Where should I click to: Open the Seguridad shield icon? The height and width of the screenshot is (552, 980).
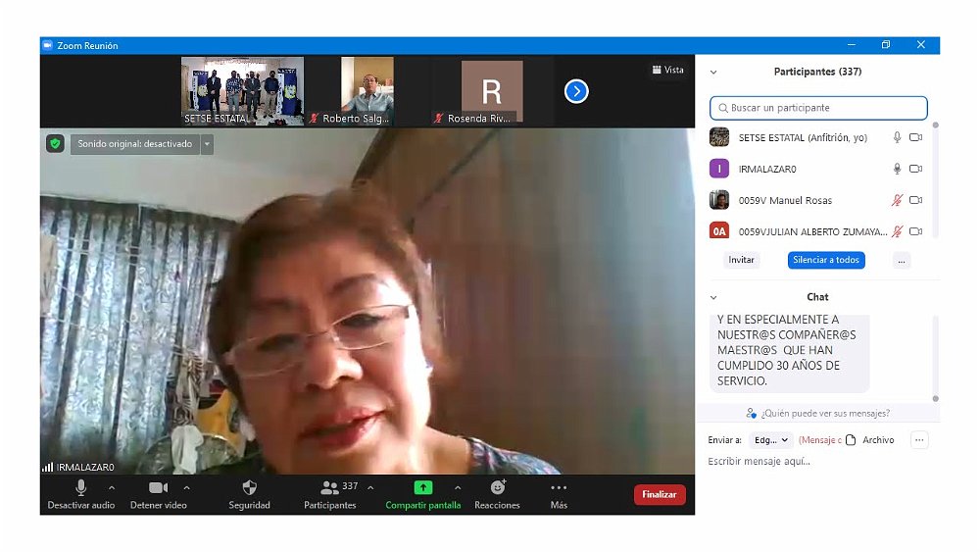(x=249, y=487)
